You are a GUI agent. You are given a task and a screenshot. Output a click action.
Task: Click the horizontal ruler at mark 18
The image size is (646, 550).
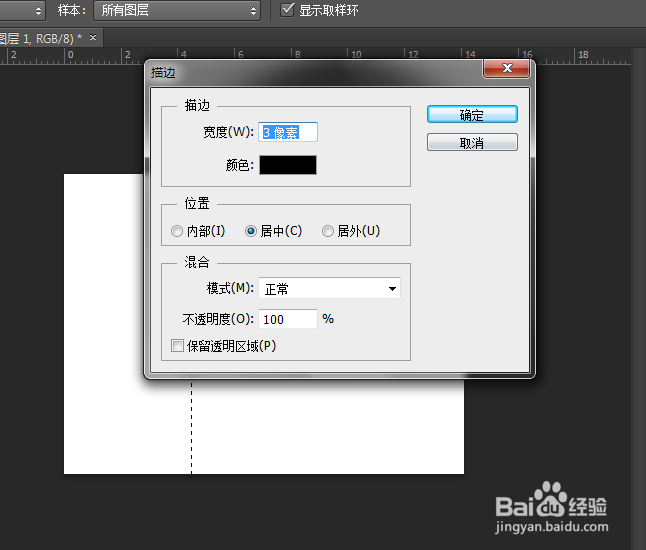(x=583, y=55)
